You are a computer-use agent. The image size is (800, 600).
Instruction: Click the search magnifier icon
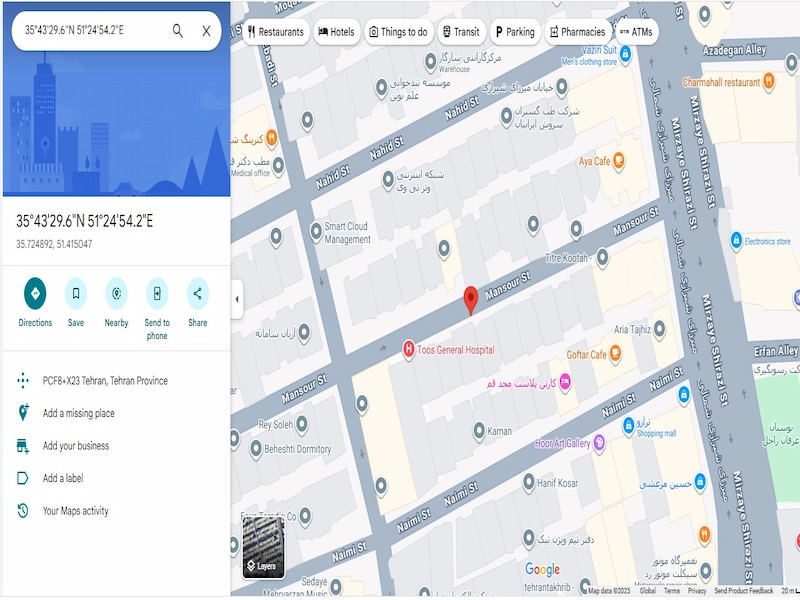coord(178,31)
